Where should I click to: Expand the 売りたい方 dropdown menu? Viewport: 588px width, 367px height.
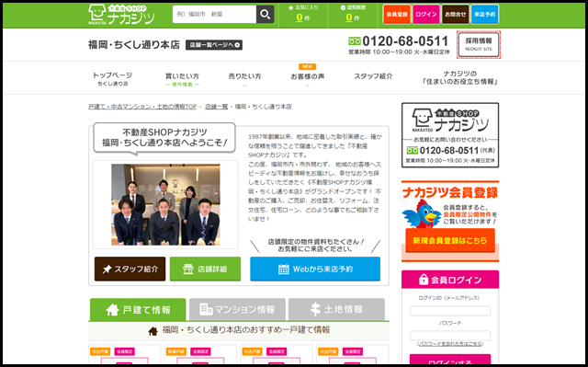click(x=245, y=79)
